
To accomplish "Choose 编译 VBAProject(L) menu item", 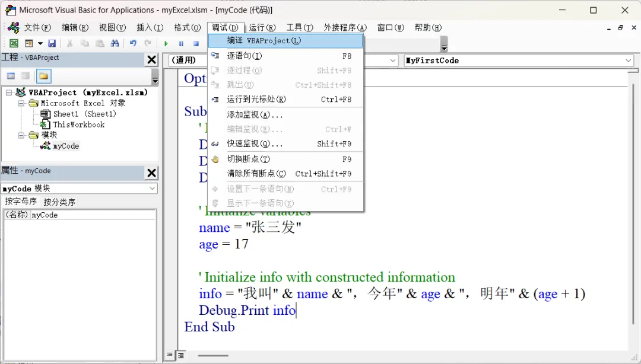I will click(x=285, y=40).
